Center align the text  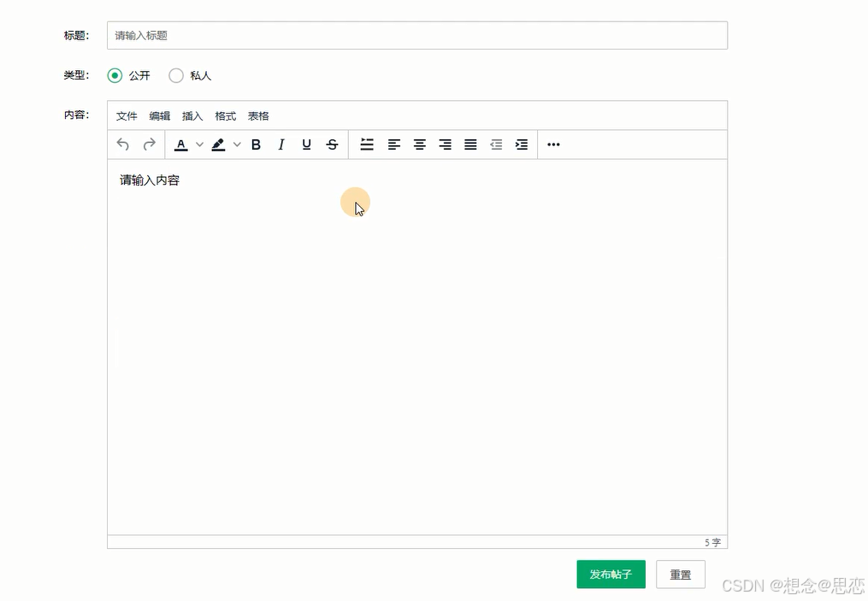click(x=420, y=144)
